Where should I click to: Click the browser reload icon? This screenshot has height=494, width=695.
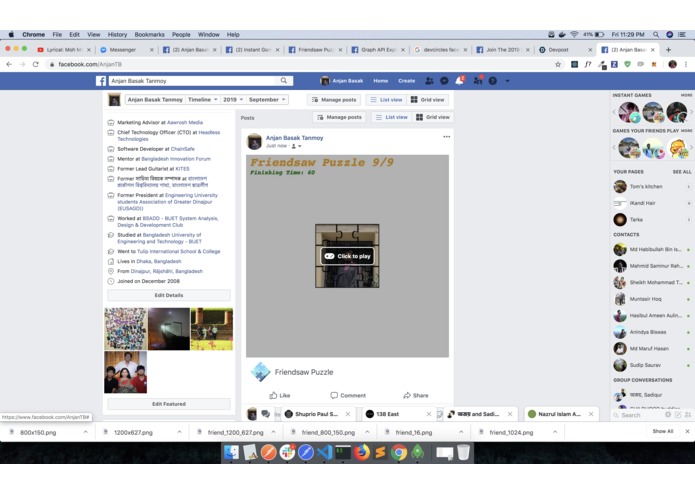[x=35, y=64]
